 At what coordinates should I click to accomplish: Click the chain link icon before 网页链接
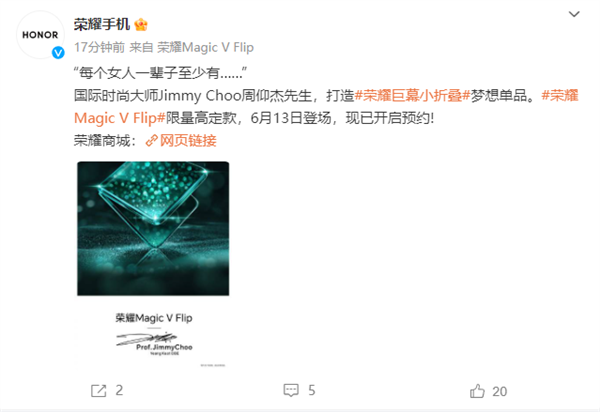(152, 141)
